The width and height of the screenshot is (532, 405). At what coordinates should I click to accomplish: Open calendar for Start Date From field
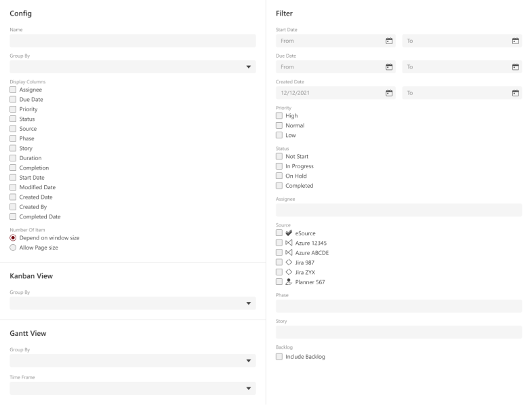coord(389,41)
